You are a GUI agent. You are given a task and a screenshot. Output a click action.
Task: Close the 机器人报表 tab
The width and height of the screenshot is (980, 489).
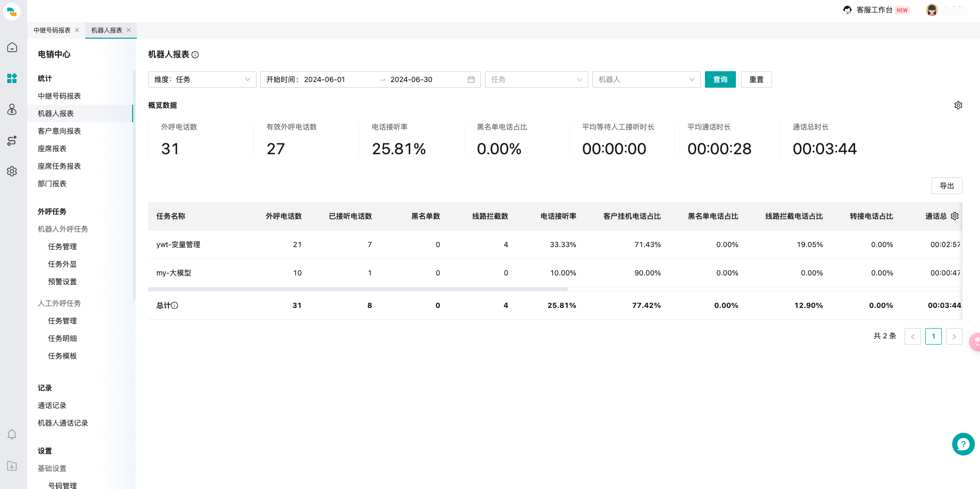point(128,30)
